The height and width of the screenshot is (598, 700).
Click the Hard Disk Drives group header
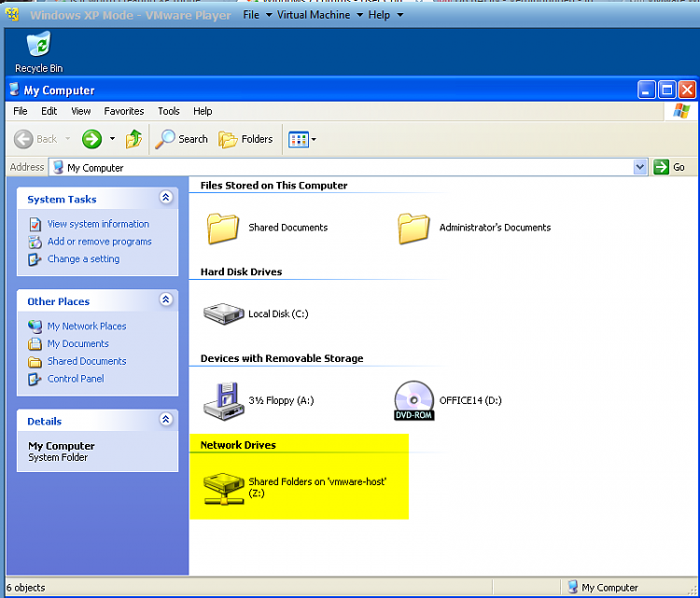241,271
